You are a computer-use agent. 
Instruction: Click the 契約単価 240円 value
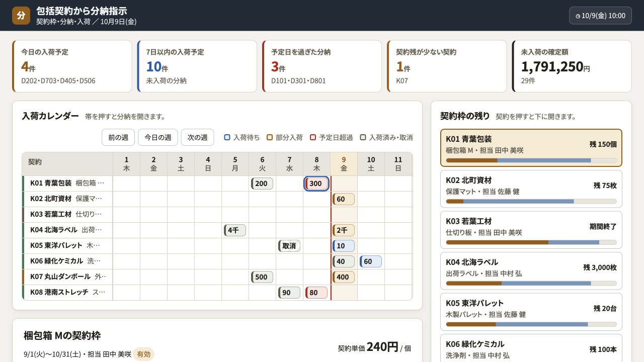coord(374,347)
